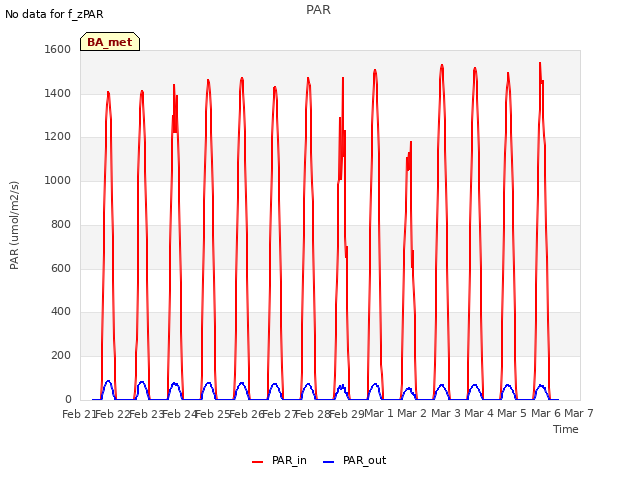Toggle the PAR_out legend entry
This screenshot has width=640, height=480.
pyautogui.click(x=354, y=460)
